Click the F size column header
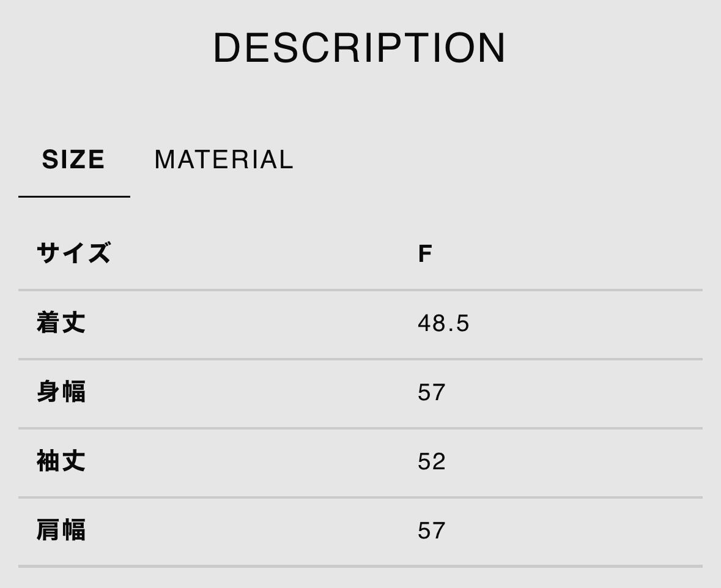This screenshot has width=721, height=588. (x=425, y=253)
